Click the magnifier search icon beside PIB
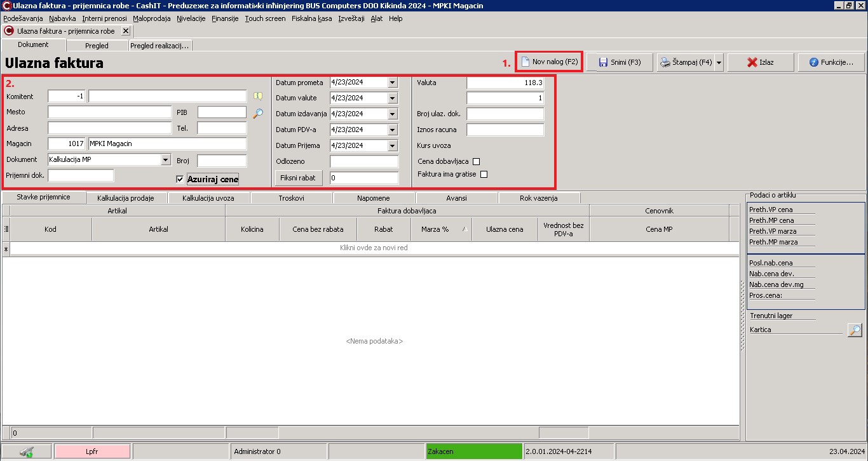The image size is (868, 461). pyautogui.click(x=257, y=114)
